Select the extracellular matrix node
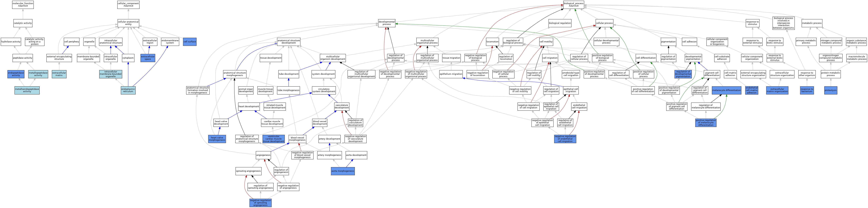The width and height of the screenshot is (868, 208). coord(59,74)
